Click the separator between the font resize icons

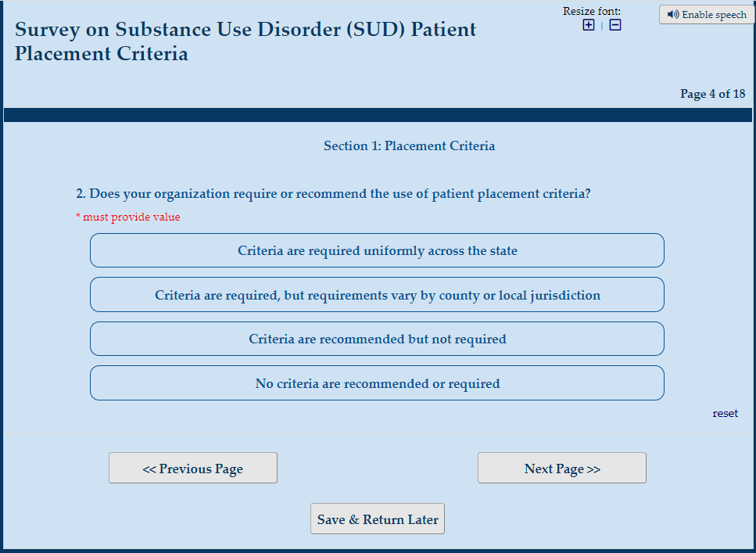point(602,26)
